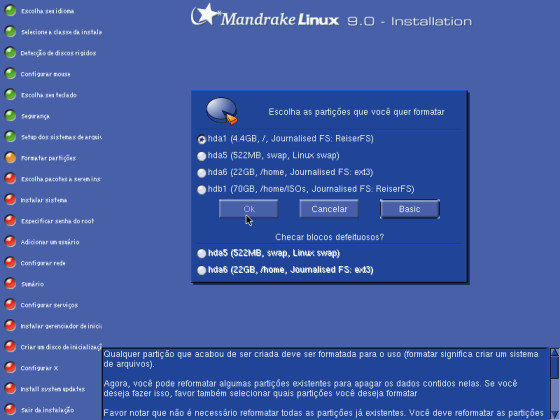This screenshot has height=420, width=560.
Task: Click the help line starting 'Favor notar que não é necessário'
Action: [x=324, y=413]
